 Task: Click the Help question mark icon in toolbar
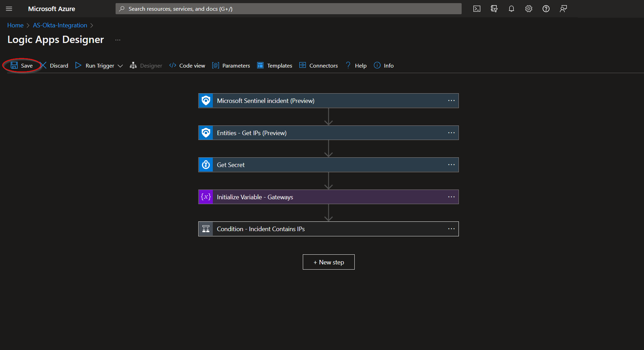[x=348, y=65]
